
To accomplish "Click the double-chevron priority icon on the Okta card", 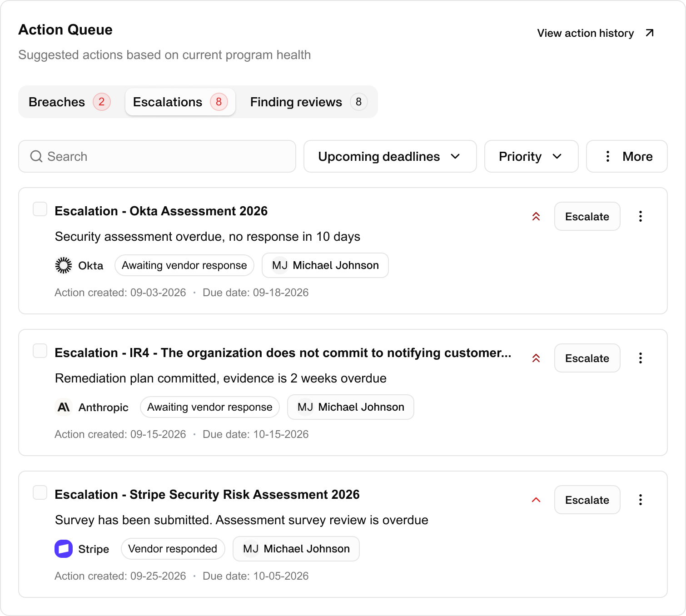I will click(536, 216).
